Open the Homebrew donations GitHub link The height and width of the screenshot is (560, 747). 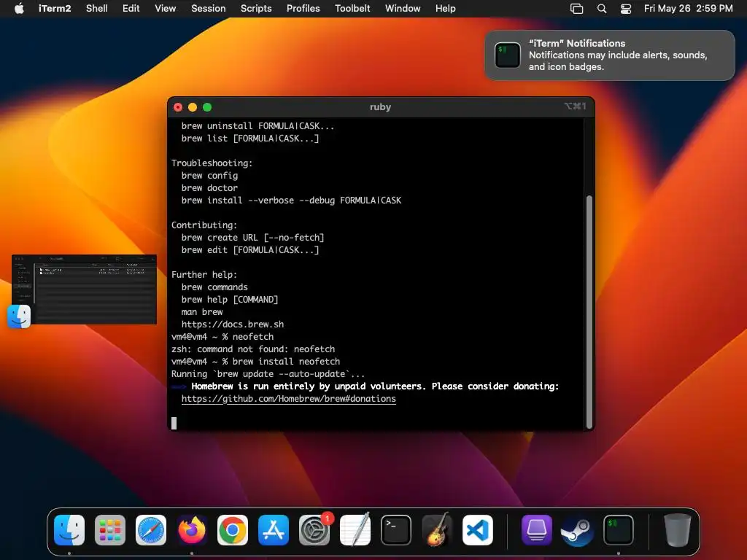tap(289, 399)
